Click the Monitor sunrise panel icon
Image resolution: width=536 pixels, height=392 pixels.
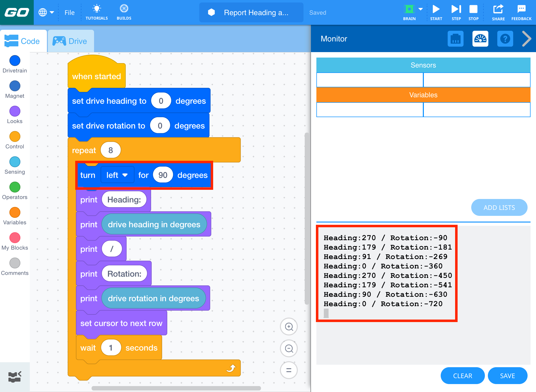[480, 39]
